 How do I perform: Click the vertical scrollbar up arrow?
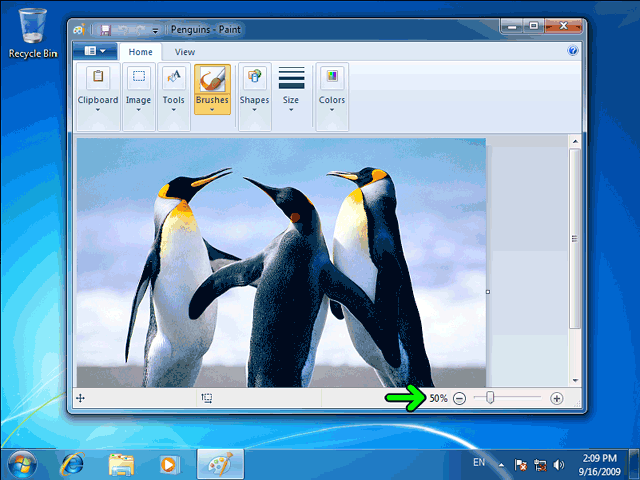click(575, 141)
